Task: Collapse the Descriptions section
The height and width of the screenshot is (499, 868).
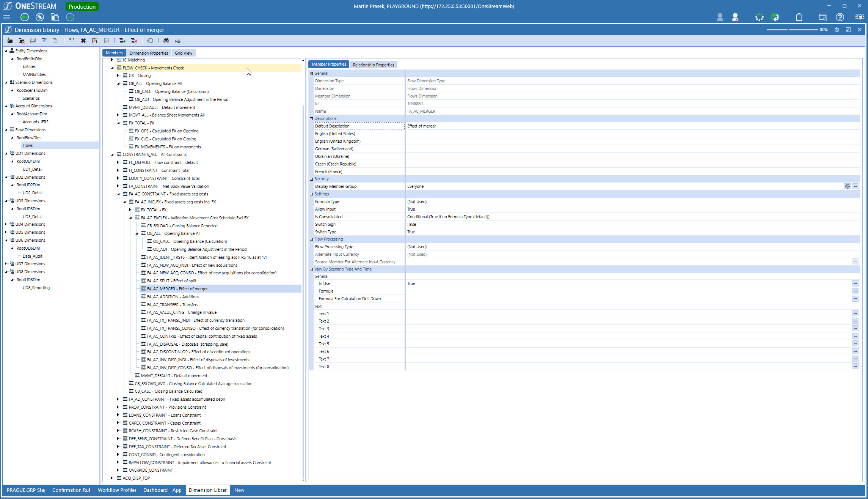Action: pos(311,118)
